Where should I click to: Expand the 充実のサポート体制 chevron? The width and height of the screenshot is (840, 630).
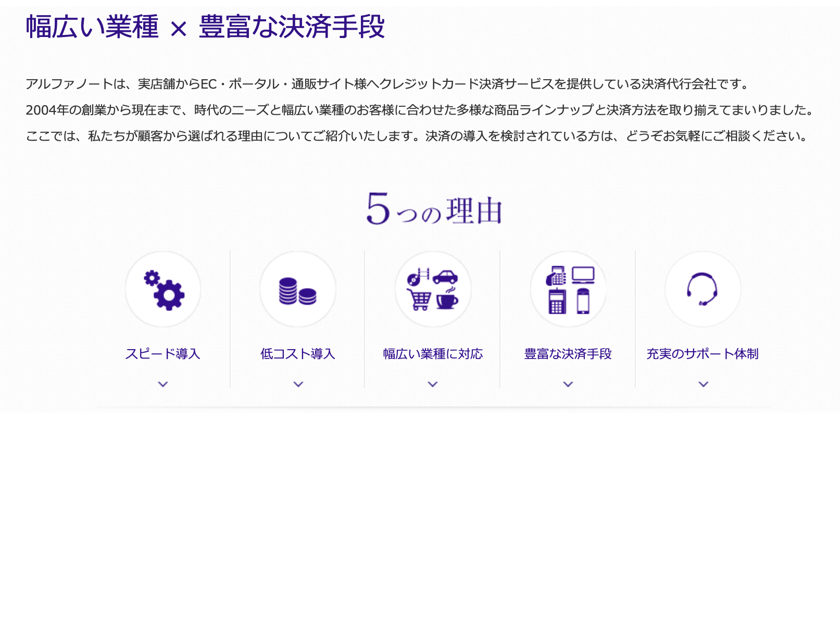point(703,384)
